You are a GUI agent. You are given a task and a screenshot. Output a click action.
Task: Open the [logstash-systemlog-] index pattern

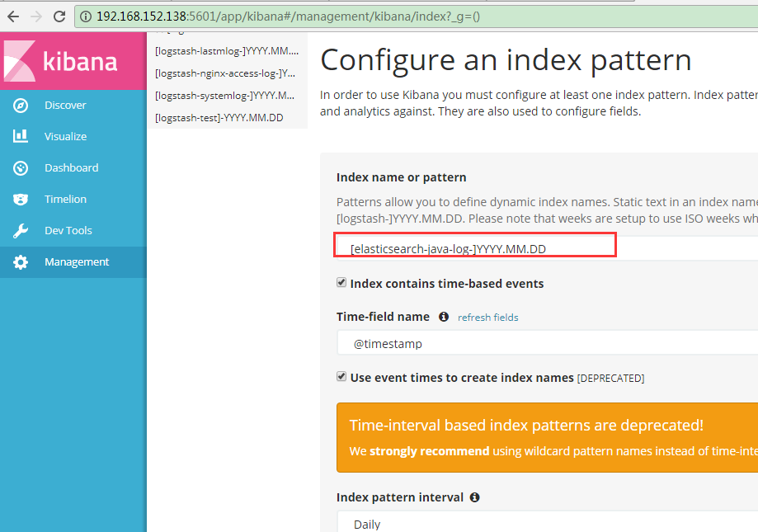[225, 96]
